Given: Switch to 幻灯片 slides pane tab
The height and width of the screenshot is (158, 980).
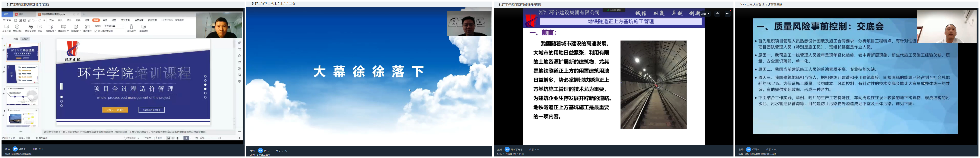Looking at the screenshot, I should [x=25, y=39].
